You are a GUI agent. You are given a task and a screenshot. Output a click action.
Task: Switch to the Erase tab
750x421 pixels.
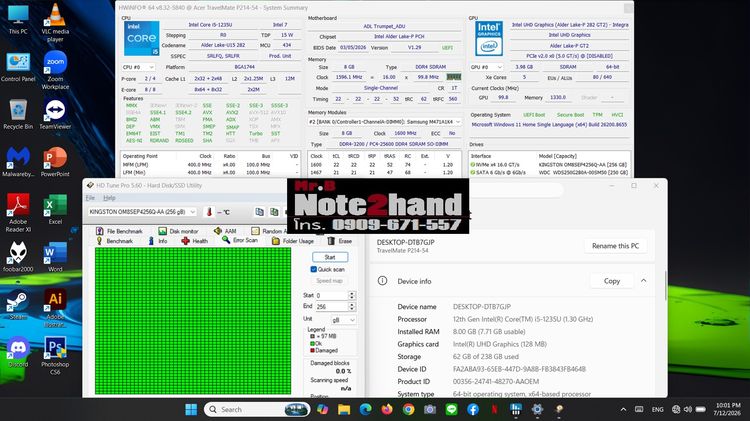340,241
